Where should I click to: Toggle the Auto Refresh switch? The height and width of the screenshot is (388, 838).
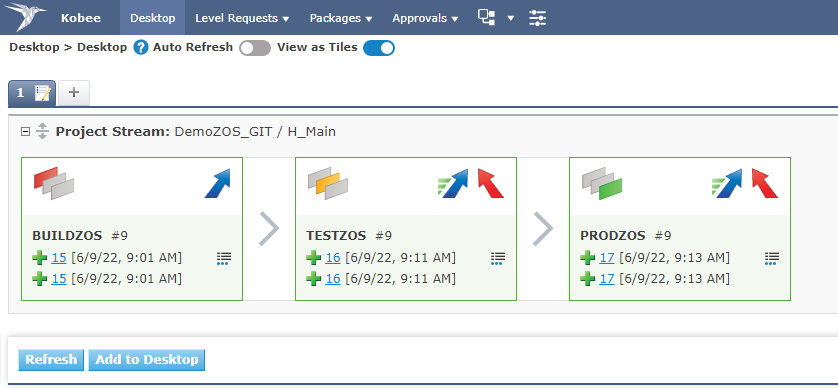click(x=255, y=48)
